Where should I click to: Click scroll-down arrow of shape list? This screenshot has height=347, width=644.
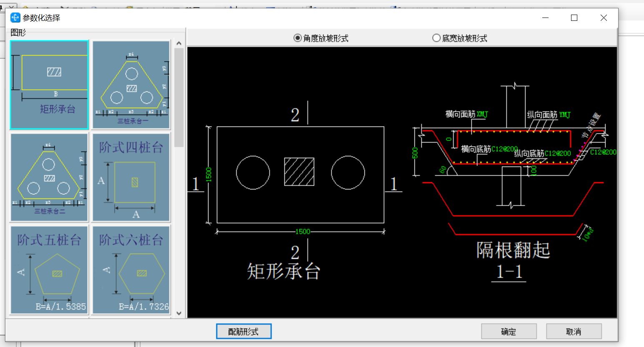pos(179,313)
